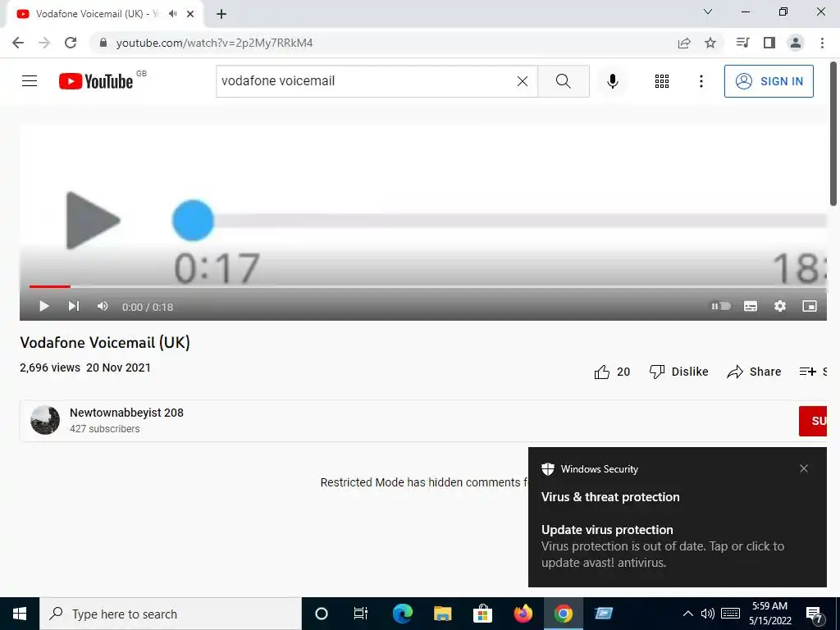This screenshot has width=840, height=630.
Task: Open the YouTube apps grid
Action: (662, 81)
